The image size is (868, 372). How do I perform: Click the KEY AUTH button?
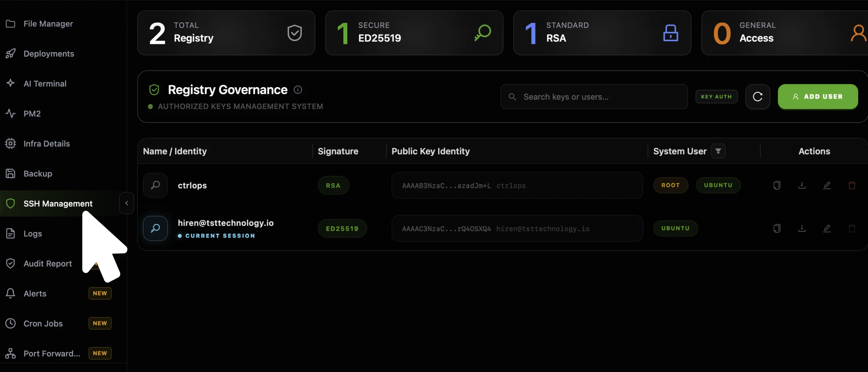(x=716, y=97)
